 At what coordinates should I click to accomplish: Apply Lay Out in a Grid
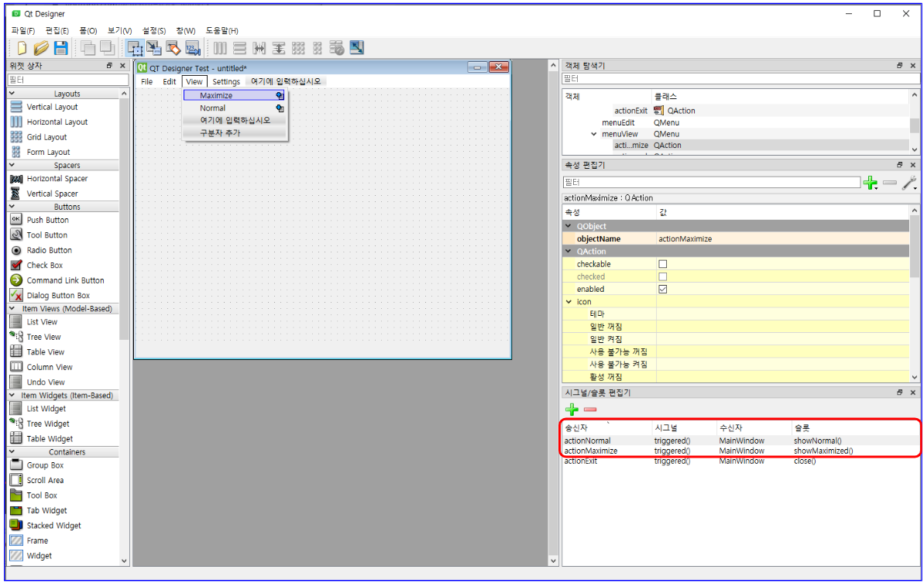[298, 48]
